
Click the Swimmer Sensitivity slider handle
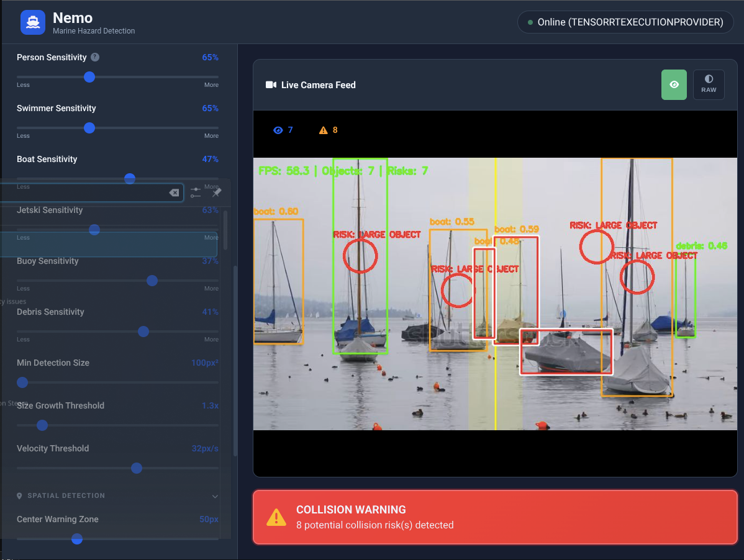[x=89, y=128]
